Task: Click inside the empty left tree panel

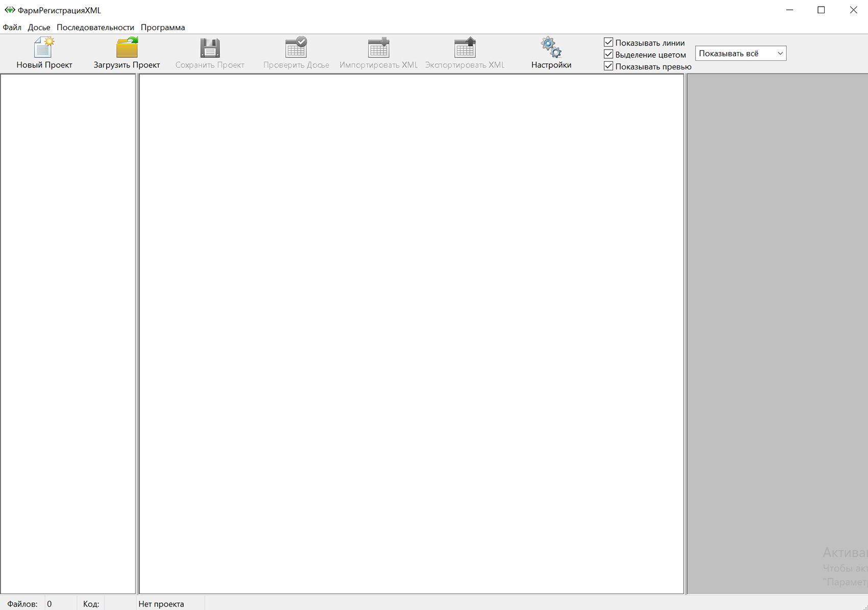Action: click(x=68, y=332)
